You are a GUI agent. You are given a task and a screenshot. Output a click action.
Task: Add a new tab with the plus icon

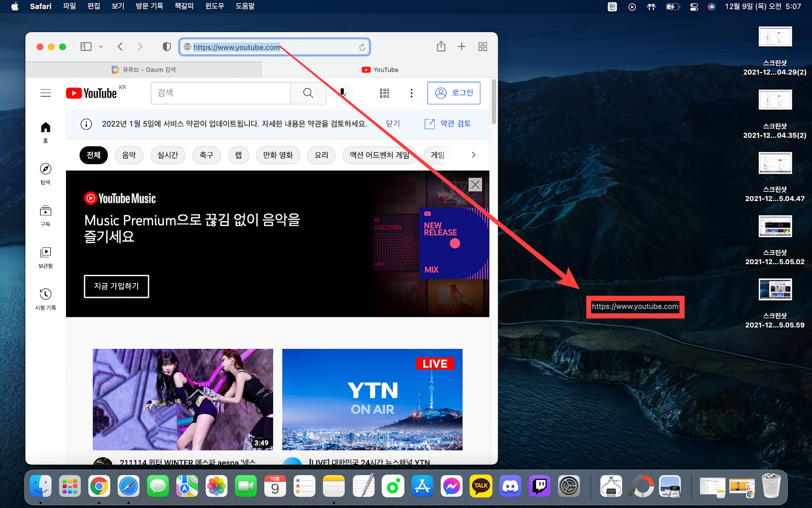point(461,47)
